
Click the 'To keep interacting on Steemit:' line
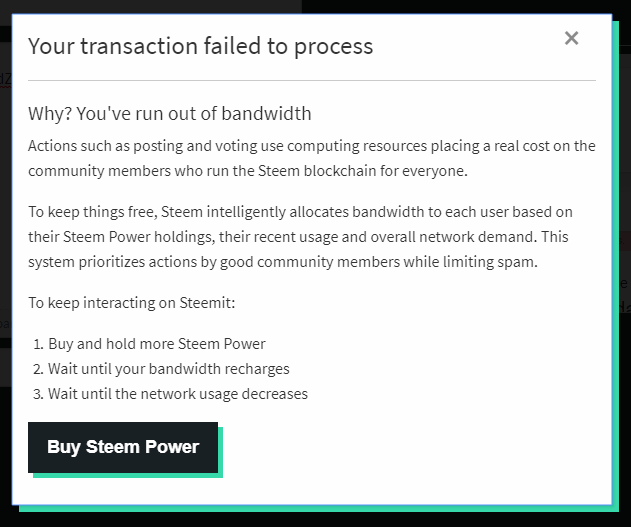(132, 303)
